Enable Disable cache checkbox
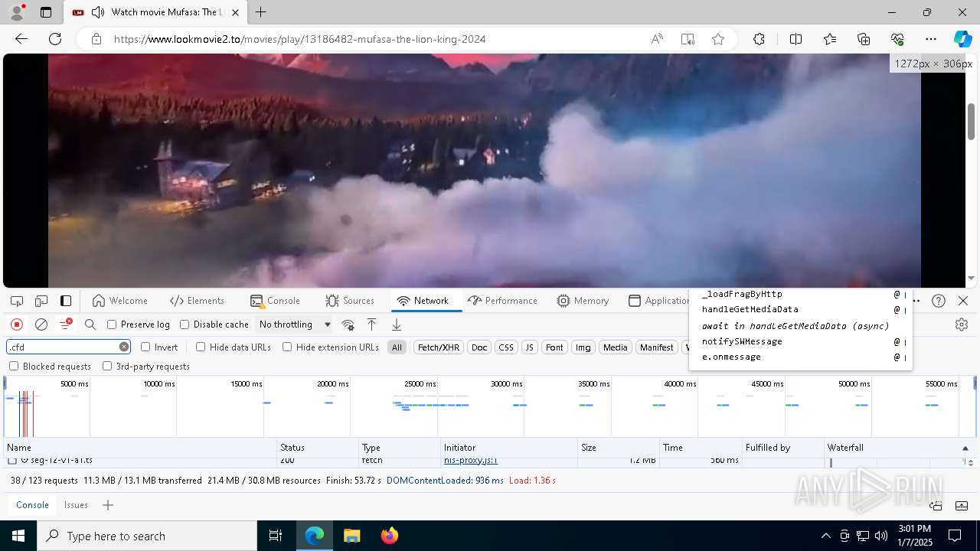Screen dimensions: 980x551 pos(185,324)
